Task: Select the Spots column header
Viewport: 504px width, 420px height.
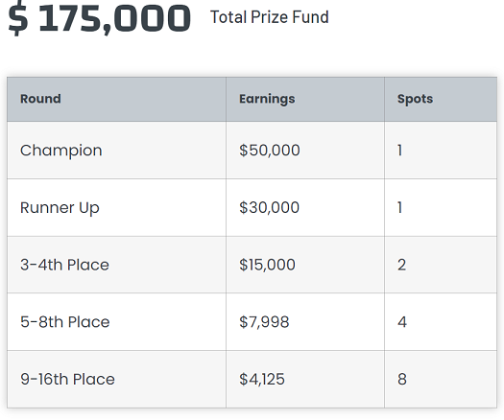Action: pos(441,99)
